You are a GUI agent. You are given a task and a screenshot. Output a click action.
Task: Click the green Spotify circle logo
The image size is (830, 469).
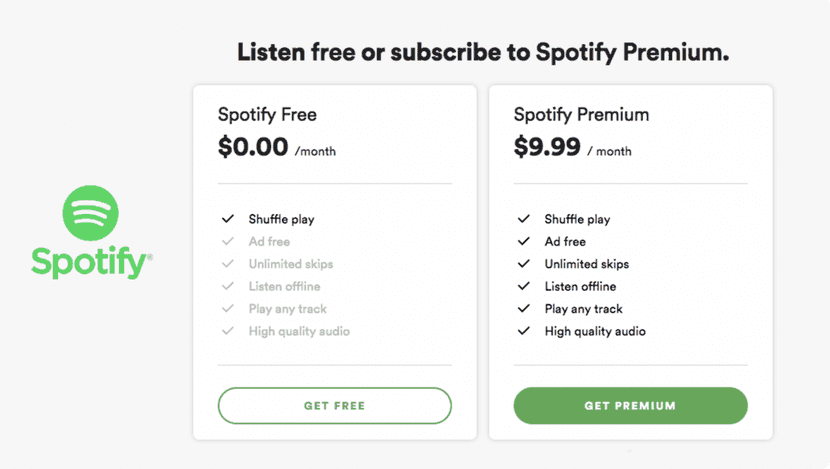pyautogui.click(x=90, y=213)
